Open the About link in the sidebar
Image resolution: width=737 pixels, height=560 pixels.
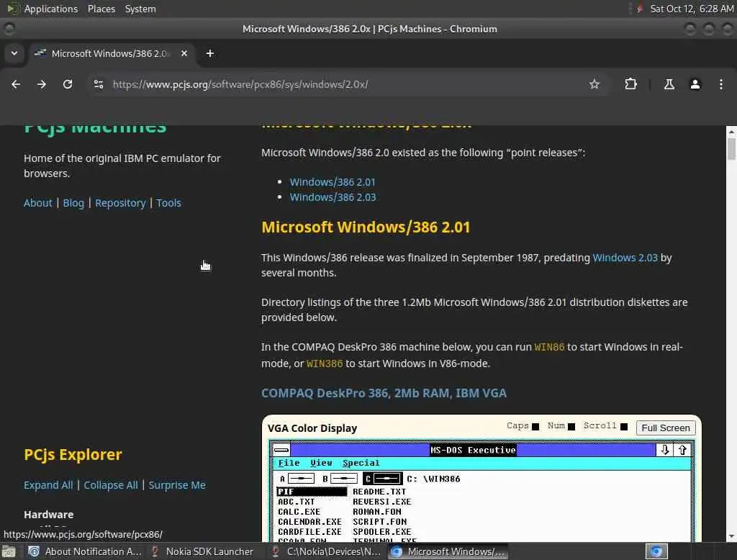(37, 203)
